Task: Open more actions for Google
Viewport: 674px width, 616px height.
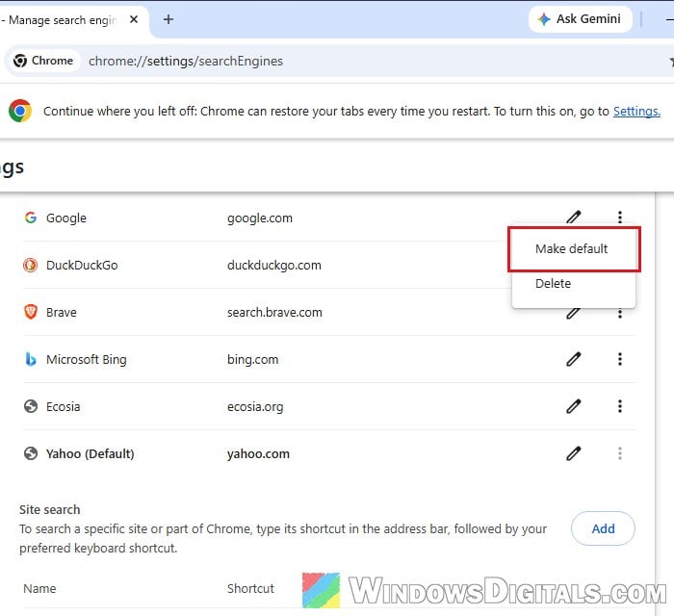Action: [x=620, y=217]
